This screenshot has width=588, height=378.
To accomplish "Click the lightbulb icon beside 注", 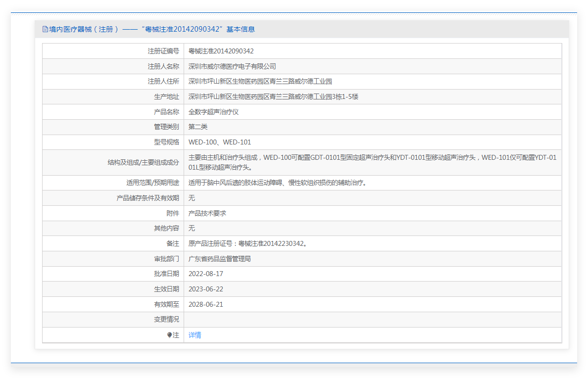I will click(169, 335).
